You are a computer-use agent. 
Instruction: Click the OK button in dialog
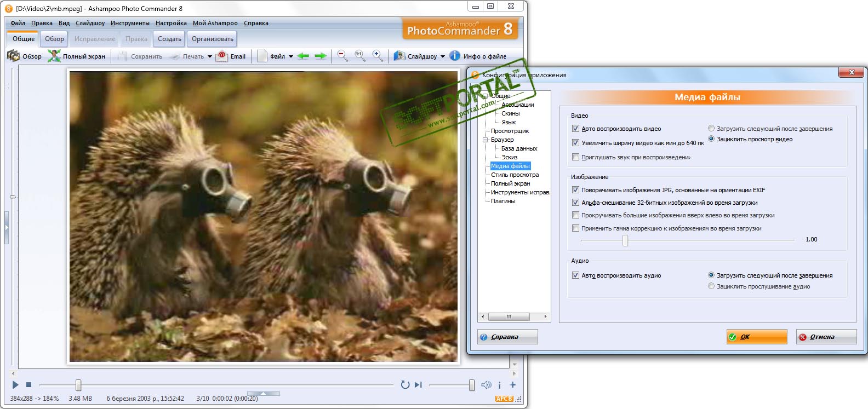(x=756, y=337)
